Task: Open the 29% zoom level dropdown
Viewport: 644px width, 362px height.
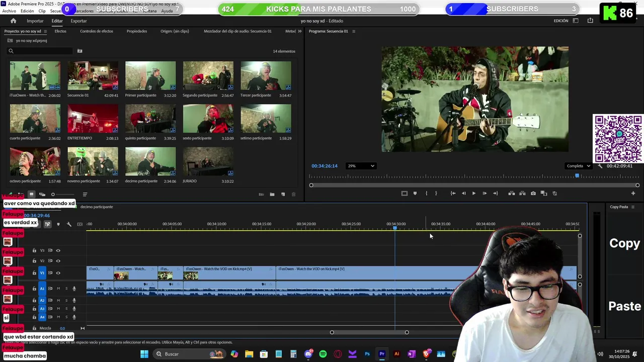Action: 361,166
